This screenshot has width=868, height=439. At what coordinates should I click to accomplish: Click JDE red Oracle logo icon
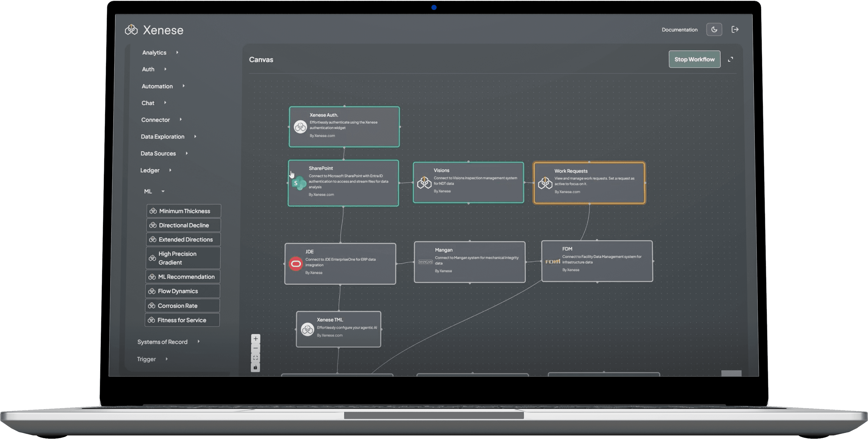coord(296,264)
